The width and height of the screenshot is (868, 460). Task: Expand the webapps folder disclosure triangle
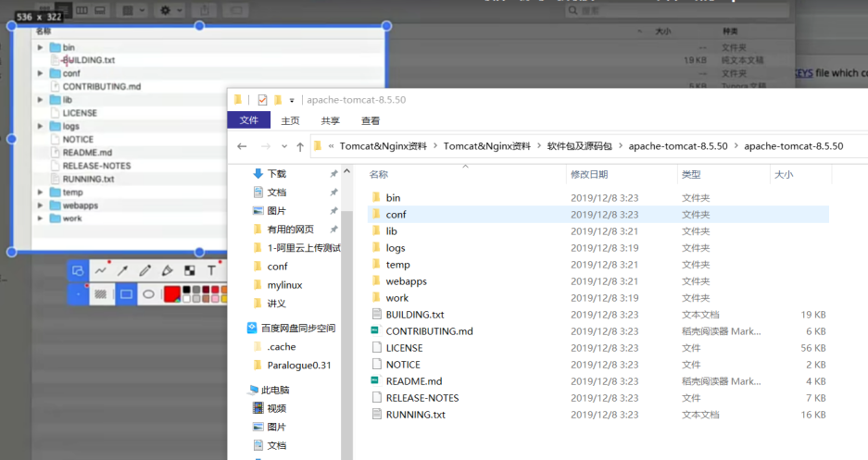point(41,205)
